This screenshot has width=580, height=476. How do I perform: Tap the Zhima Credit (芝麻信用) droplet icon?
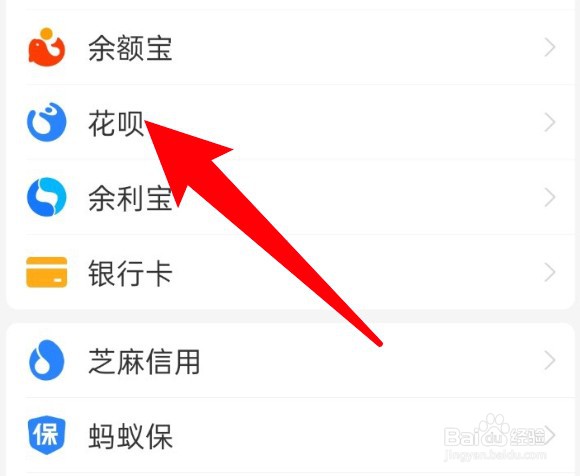tap(47, 360)
